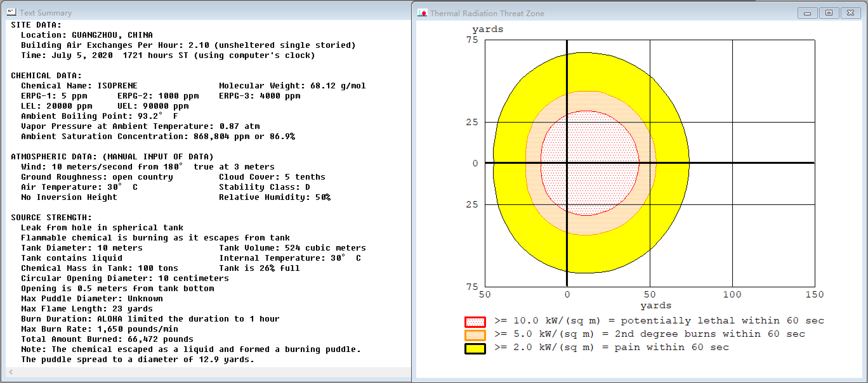868x383 pixels.
Task: Click the red 10.0 kW legend swatch
Action: click(475, 322)
